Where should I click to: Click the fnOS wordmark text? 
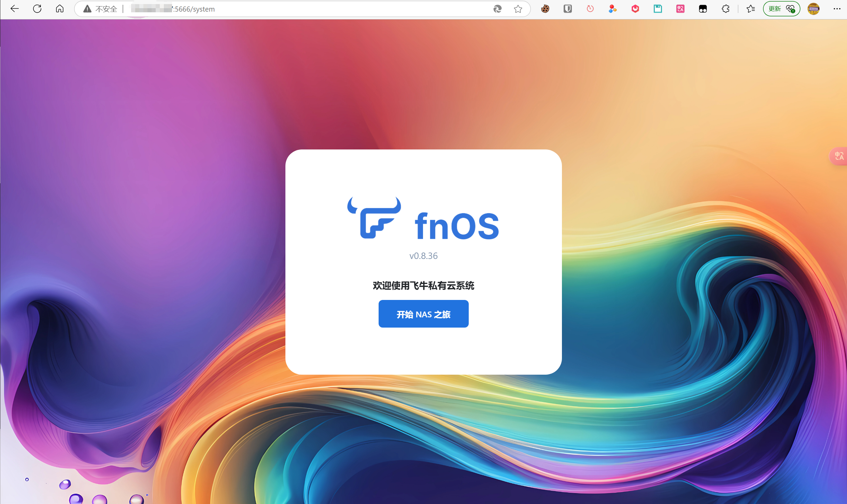coord(457,226)
